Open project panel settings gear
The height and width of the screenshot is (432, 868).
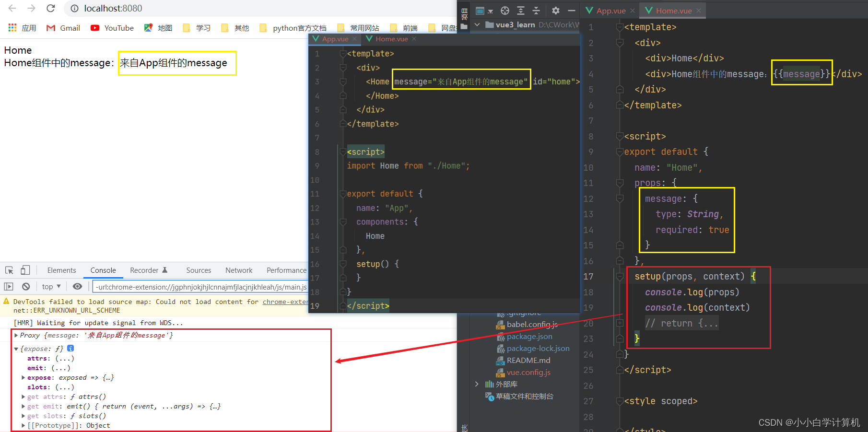[556, 11]
